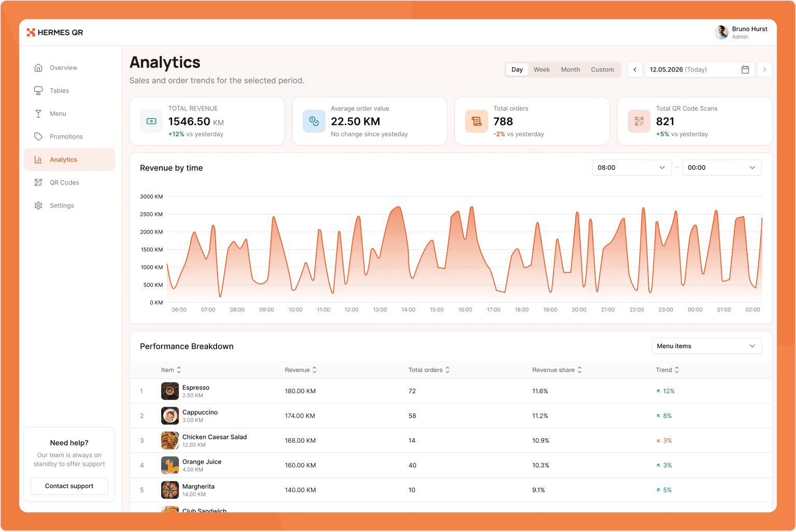Click the Total orders value 788

pyautogui.click(x=503, y=121)
